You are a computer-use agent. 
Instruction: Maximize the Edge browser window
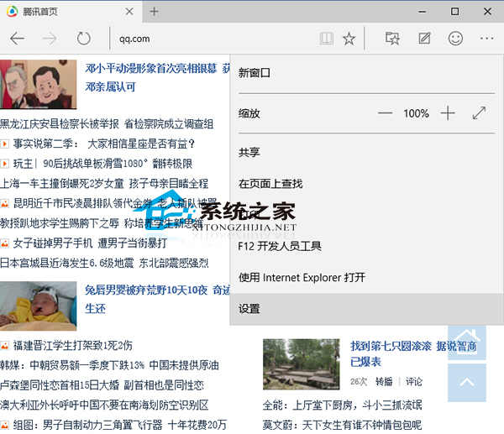pyautogui.click(x=454, y=12)
